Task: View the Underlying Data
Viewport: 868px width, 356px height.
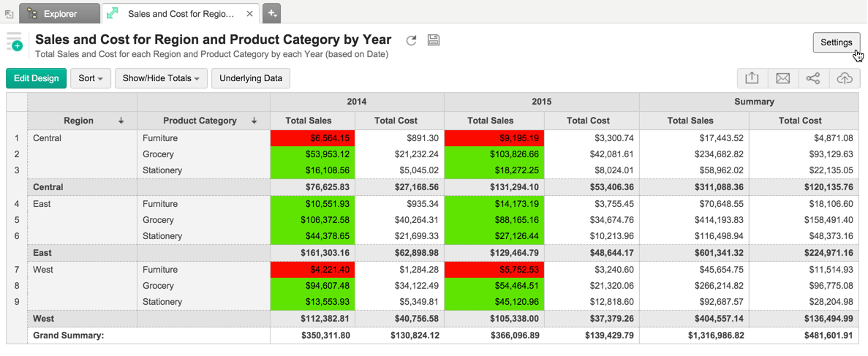Action: click(x=251, y=78)
